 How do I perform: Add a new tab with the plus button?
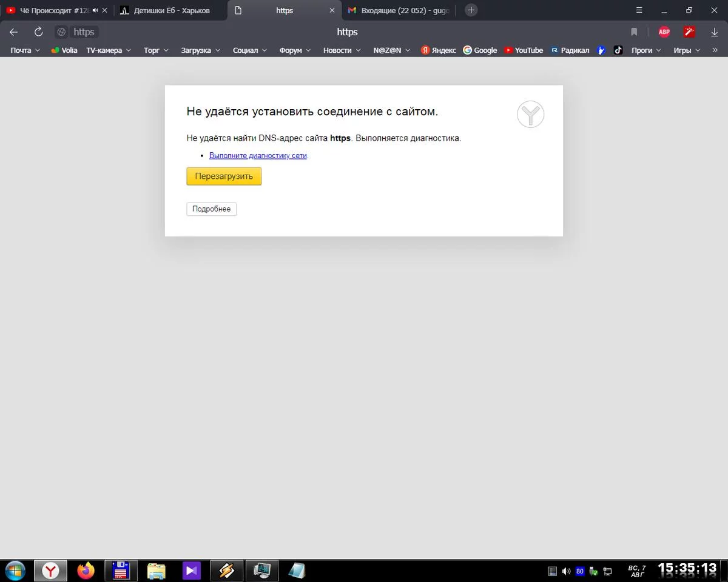coord(471,10)
